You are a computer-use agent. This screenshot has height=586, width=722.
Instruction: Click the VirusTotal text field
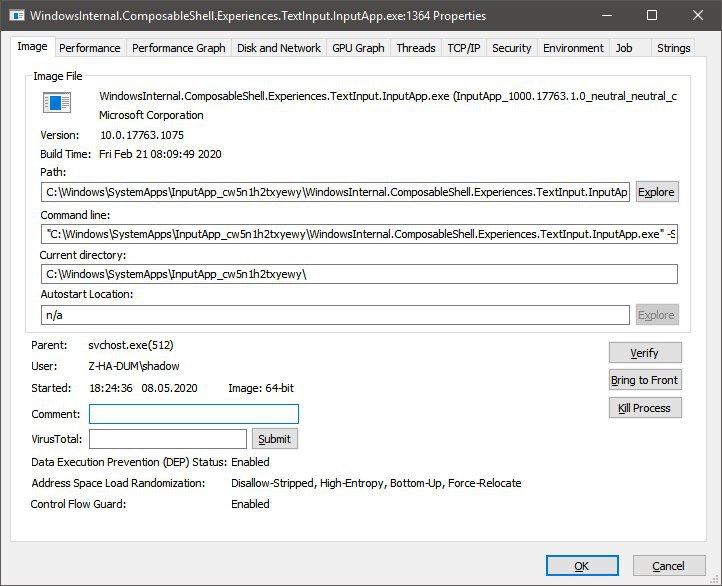[168, 439]
